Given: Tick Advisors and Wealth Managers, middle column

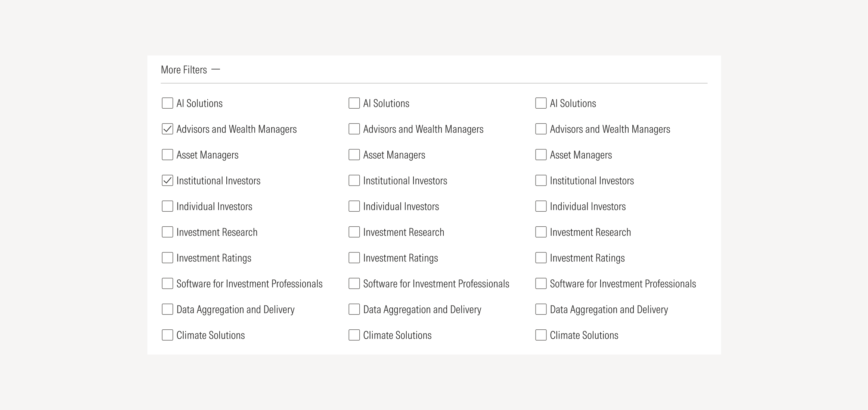Looking at the screenshot, I should [x=354, y=129].
